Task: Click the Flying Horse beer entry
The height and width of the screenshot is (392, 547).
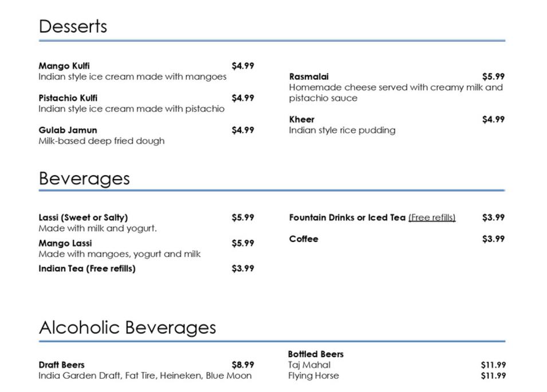Action: pyautogui.click(x=313, y=375)
